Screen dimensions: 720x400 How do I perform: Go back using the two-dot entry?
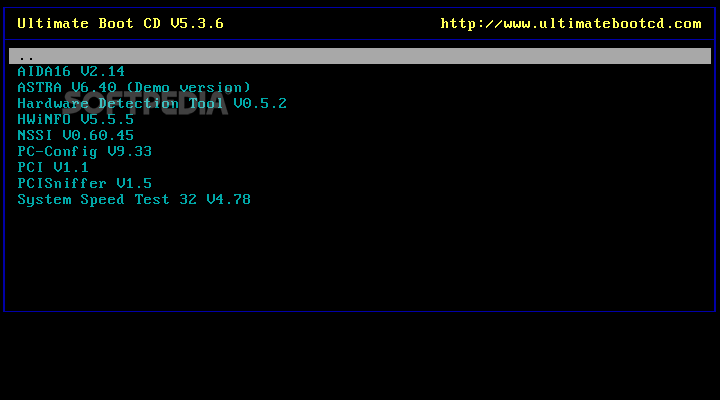pos(360,56)
